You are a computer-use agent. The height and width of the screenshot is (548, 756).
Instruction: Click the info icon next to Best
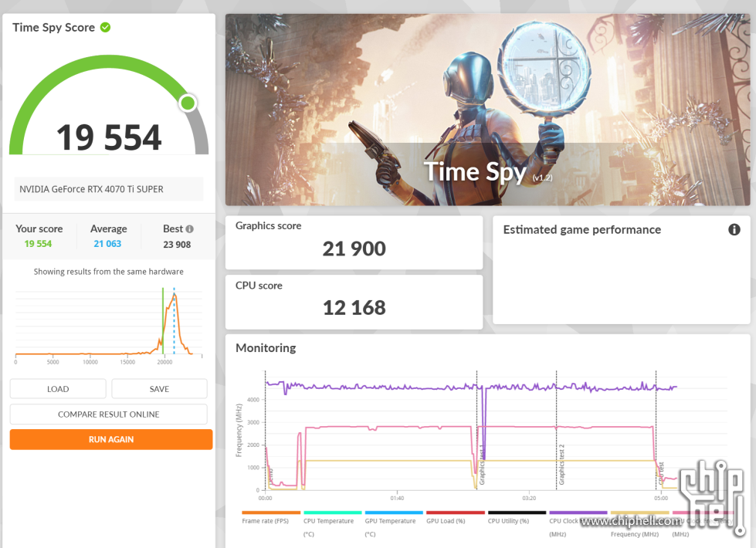tap(189, 229)
